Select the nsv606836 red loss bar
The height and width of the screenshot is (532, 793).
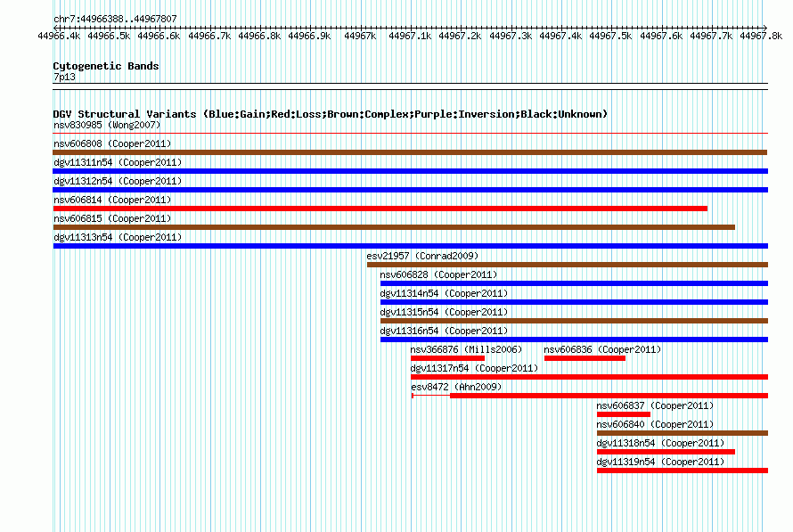point(585,358)
